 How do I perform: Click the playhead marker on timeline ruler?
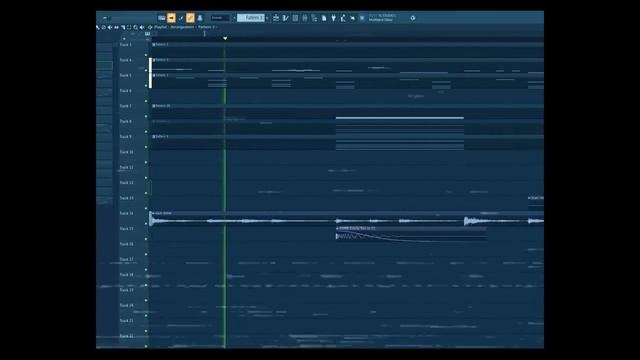pos(225,38)
